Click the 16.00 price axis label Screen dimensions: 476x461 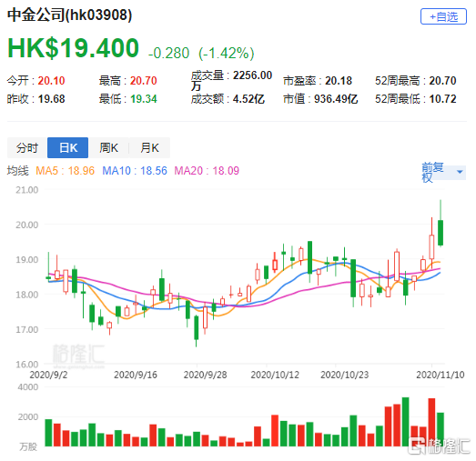pos(27,365)
